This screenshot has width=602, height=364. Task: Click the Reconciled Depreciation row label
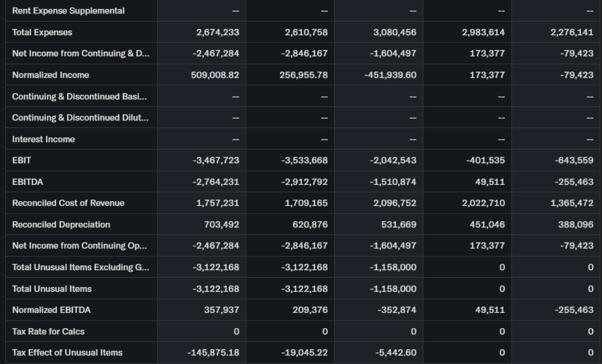click(61, 224)
